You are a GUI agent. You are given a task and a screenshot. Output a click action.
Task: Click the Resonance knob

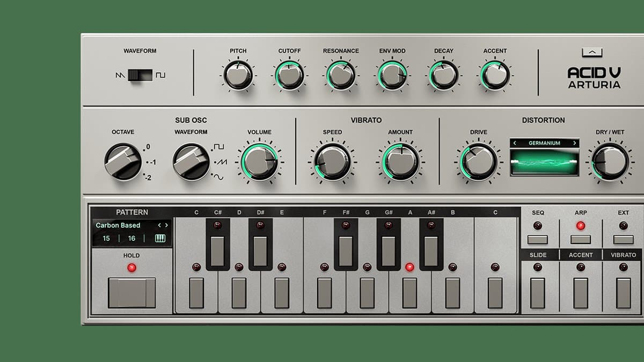pos(341,76)
